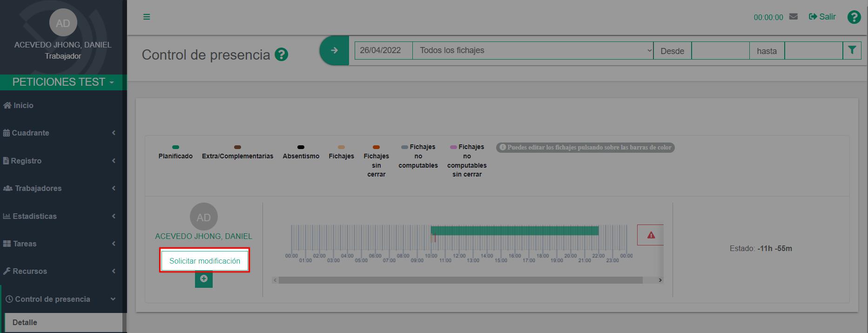Open the messages envelope icon
Screen dimensions: 868x333
point(794,17)
